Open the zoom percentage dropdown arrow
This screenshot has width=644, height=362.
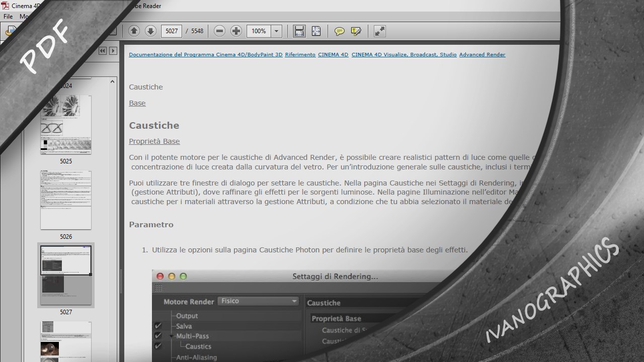(276, 31)
